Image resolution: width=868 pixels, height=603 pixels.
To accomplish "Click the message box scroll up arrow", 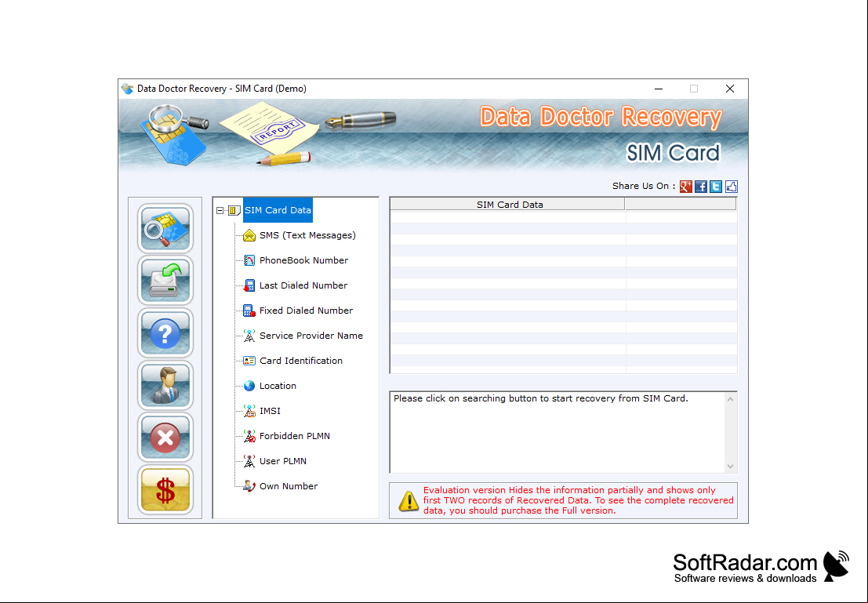I will 730,399.
